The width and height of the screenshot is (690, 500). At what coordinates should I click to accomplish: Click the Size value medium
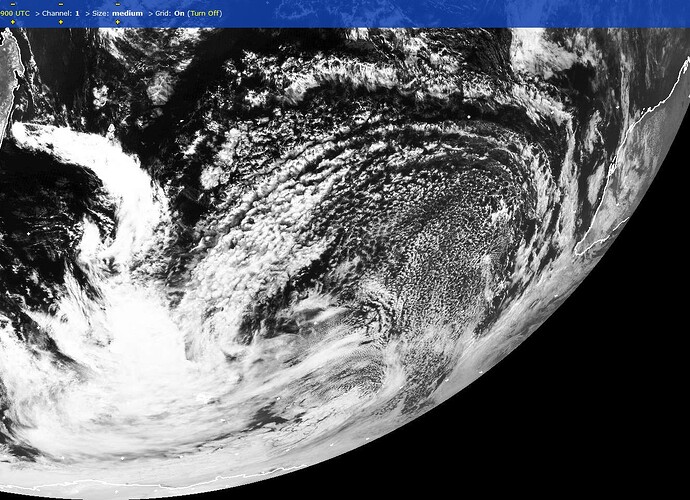tap(126, 13)
